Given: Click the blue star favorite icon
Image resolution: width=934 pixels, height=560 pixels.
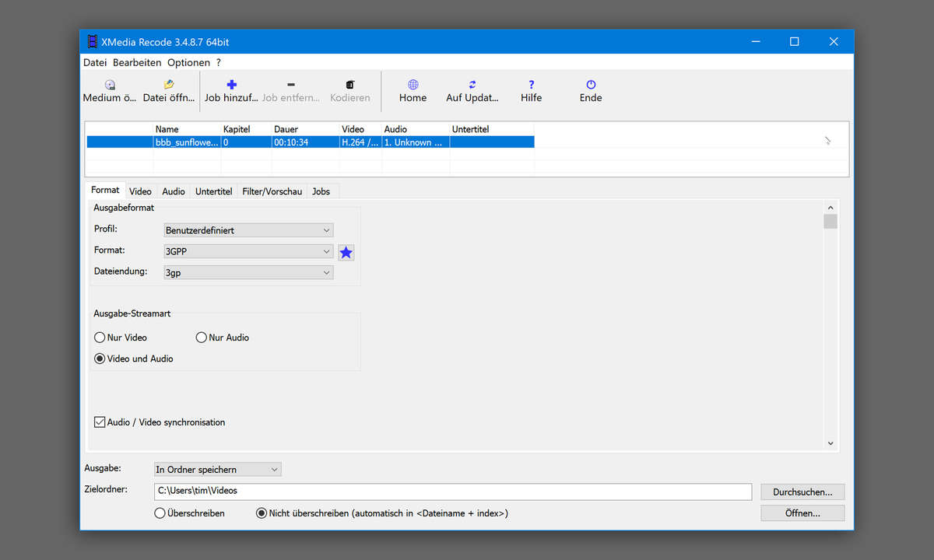Looking at the screenshot, I should tap(346, 252).
